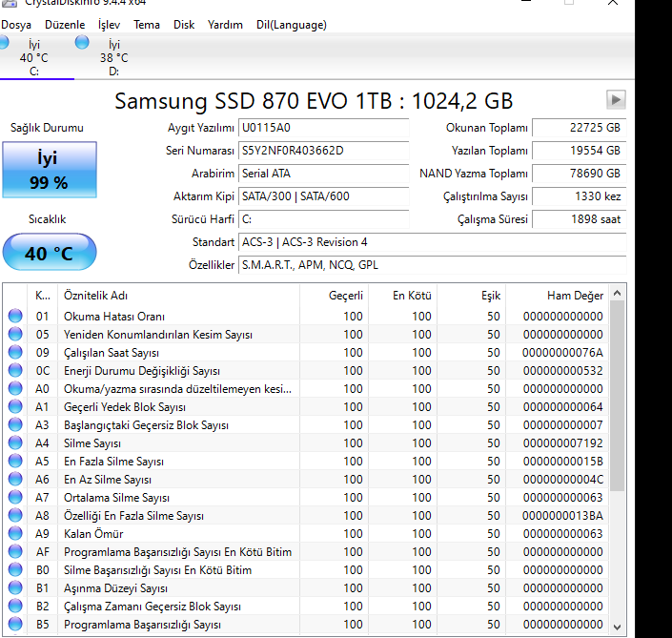Click the Öznitelik Adı column header

(x=178, y=296)
